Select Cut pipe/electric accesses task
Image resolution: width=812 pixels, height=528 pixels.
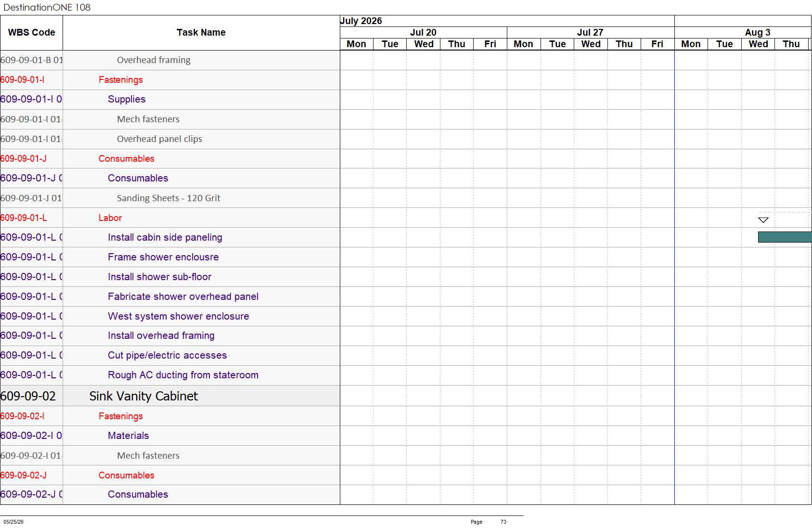click(167, 355)
